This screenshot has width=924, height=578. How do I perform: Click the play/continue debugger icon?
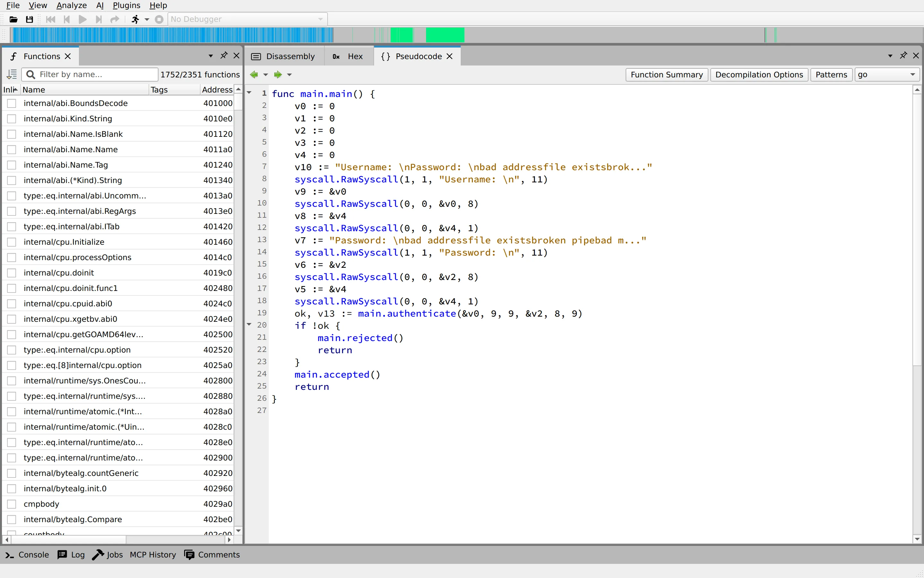point(82,19)
